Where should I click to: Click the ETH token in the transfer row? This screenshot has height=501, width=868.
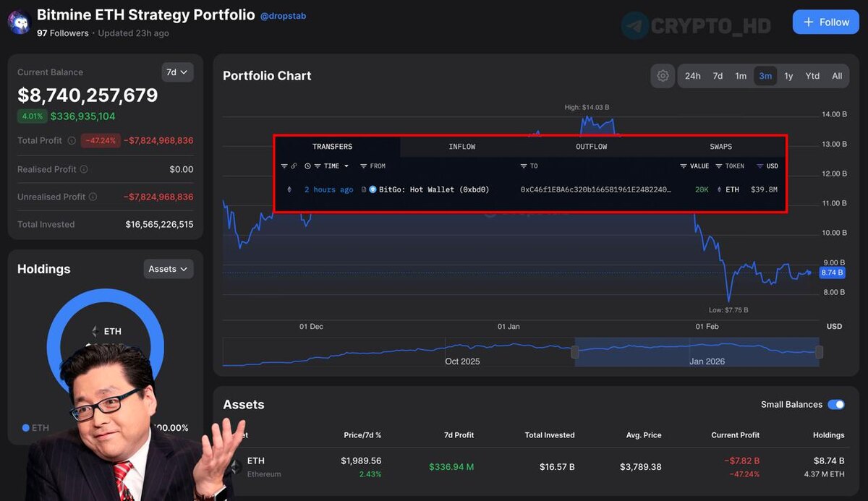click(x=728, y=189)
